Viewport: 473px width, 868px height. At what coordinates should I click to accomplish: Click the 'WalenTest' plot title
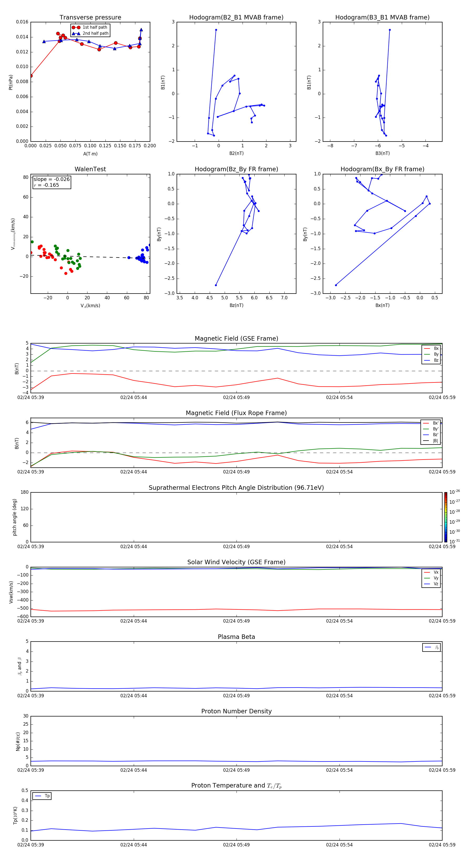coord(90,169)
